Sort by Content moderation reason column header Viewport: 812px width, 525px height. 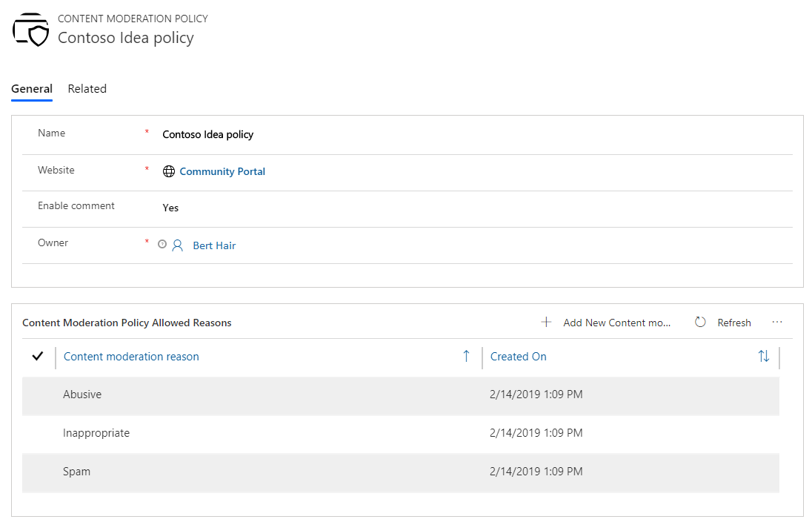click(131, 357)
